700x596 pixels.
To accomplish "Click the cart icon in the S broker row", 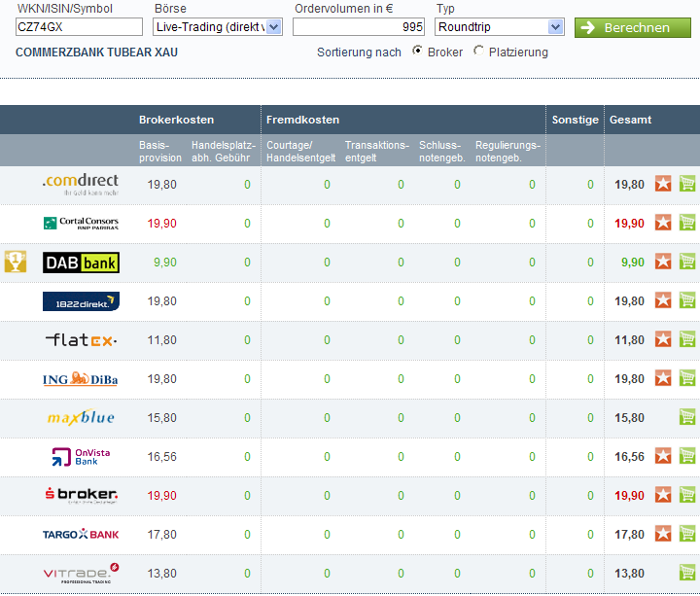I will pyautogui.click(x=687, y=494).
